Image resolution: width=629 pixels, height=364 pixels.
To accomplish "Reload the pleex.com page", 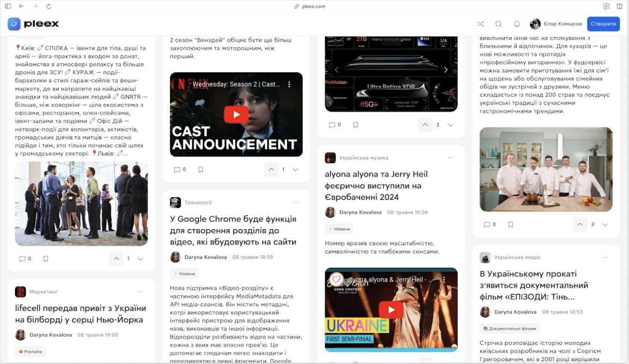I will point(49,6).
